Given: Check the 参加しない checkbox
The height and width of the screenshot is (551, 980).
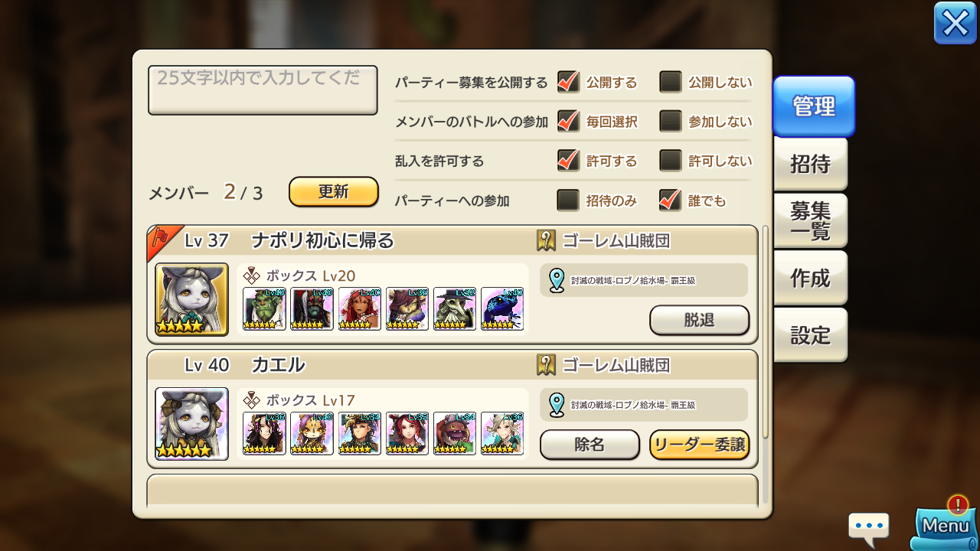Looking at the screenshot, I should pos(671,121).
